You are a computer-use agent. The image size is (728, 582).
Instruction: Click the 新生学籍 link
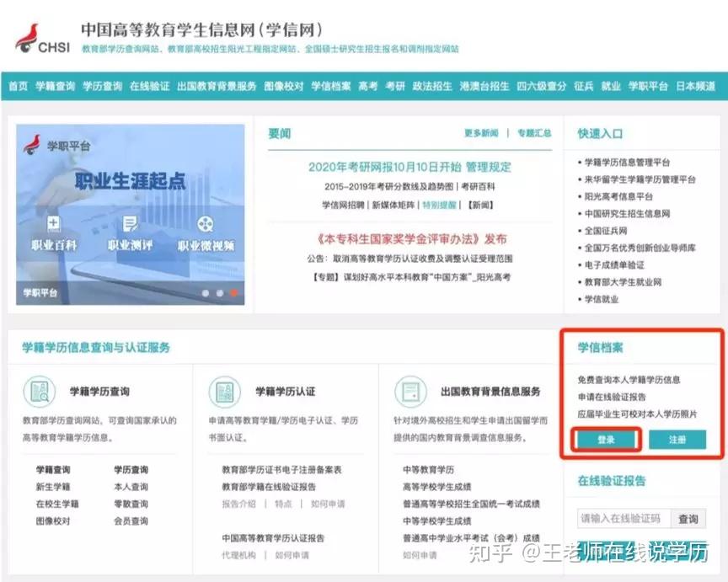53,487
